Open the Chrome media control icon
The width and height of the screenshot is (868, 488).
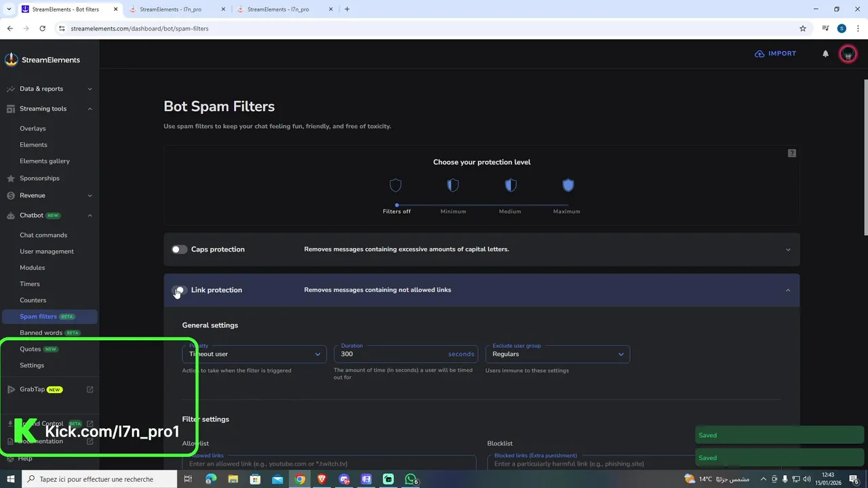(825, 28)
